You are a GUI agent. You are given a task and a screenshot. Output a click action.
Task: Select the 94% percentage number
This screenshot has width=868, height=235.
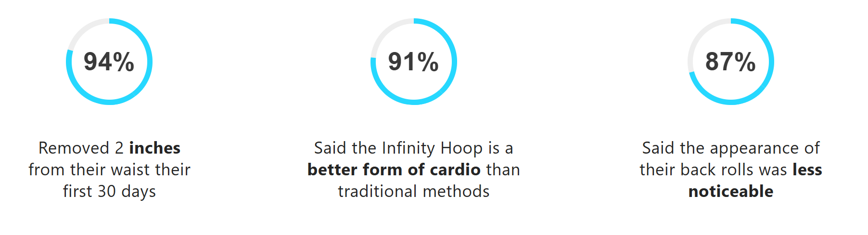pyautogui.click(x=109, y=62)
